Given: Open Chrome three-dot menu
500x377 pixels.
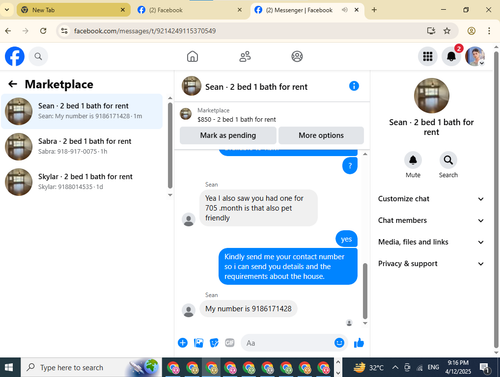Looking at the screenshot, I should tap(489, 31).
